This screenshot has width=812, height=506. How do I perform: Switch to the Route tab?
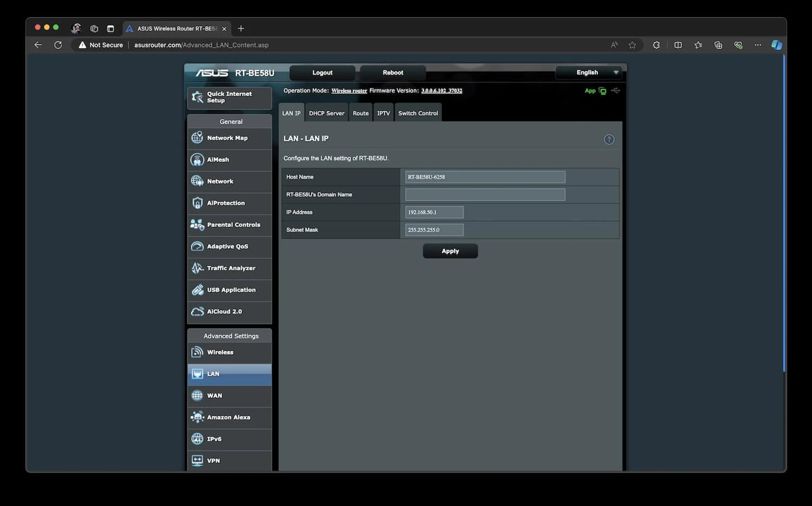click(361, 113)
